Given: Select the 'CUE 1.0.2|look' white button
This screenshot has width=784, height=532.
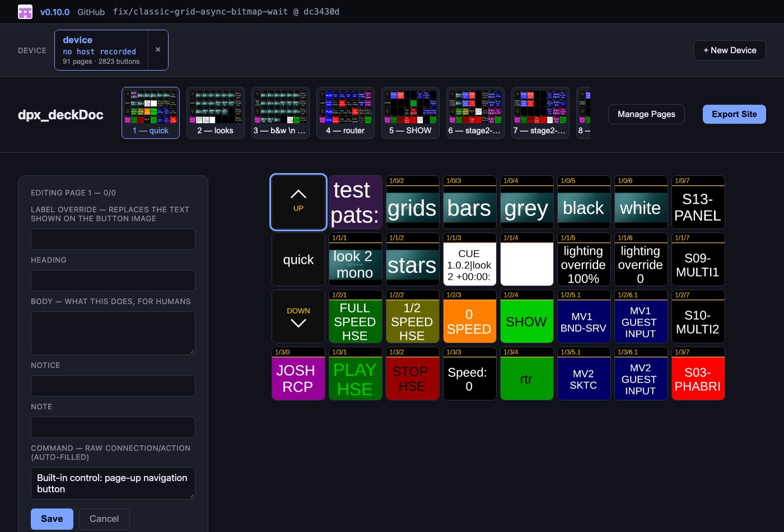Looking at the screenshot, I should pyautogui.click(x=469, y=259).
